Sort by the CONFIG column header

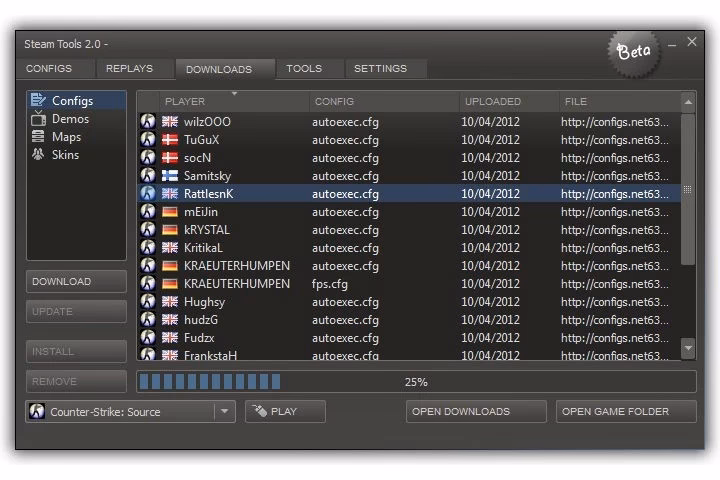(384, 102)
